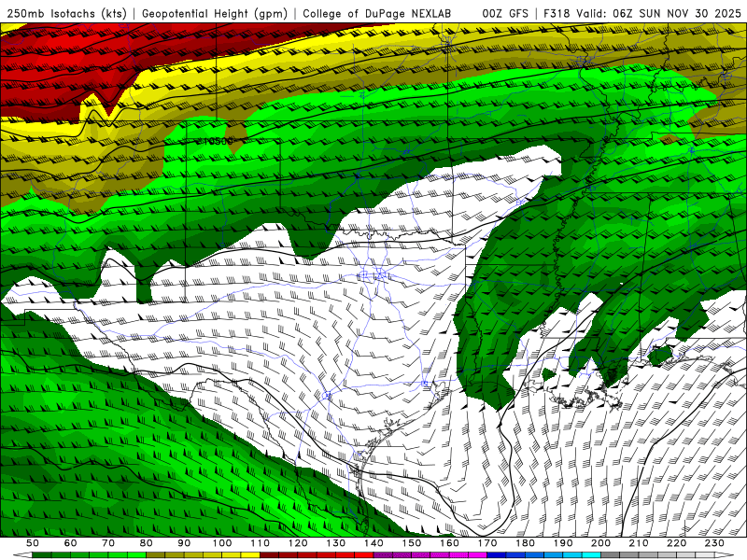The image size is (747, 560).
Task: Click the legend value '140'
Action: (x=373, y=543)
